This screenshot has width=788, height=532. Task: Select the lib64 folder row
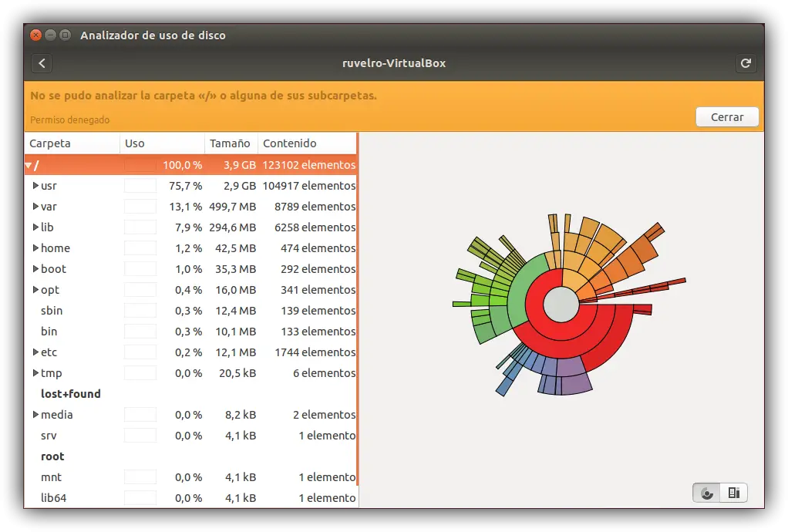point(190,498)
